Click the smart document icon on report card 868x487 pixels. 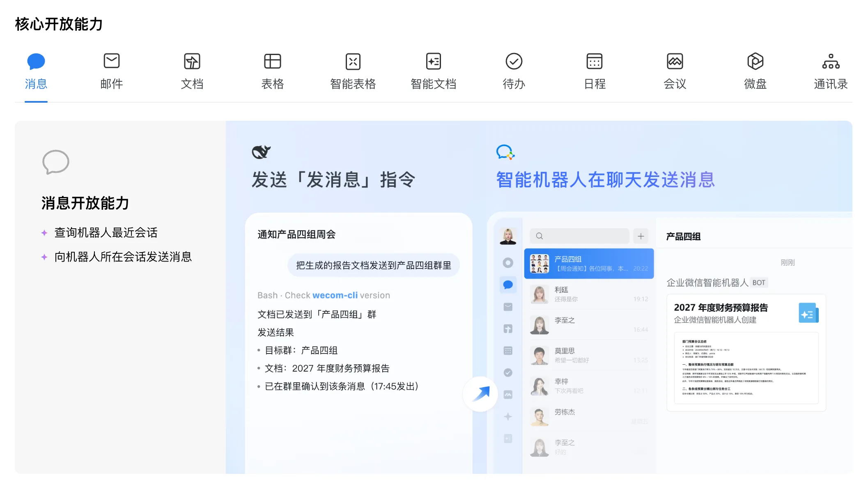[808, 313]
